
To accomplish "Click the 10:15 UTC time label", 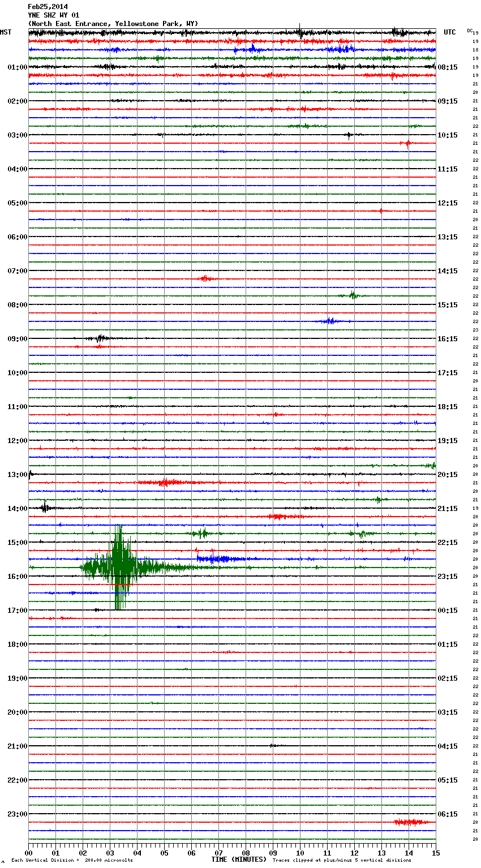I will pos(448,135).
